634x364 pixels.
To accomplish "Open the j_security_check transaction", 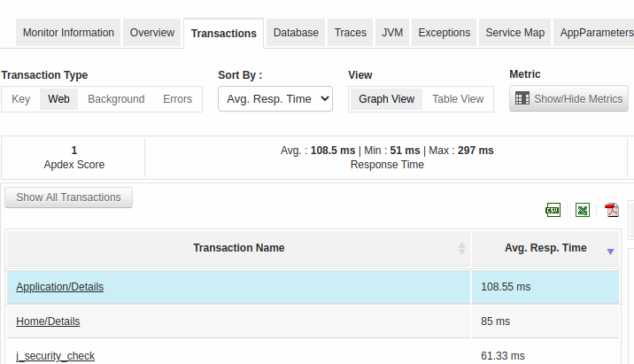I will [55, 356].
